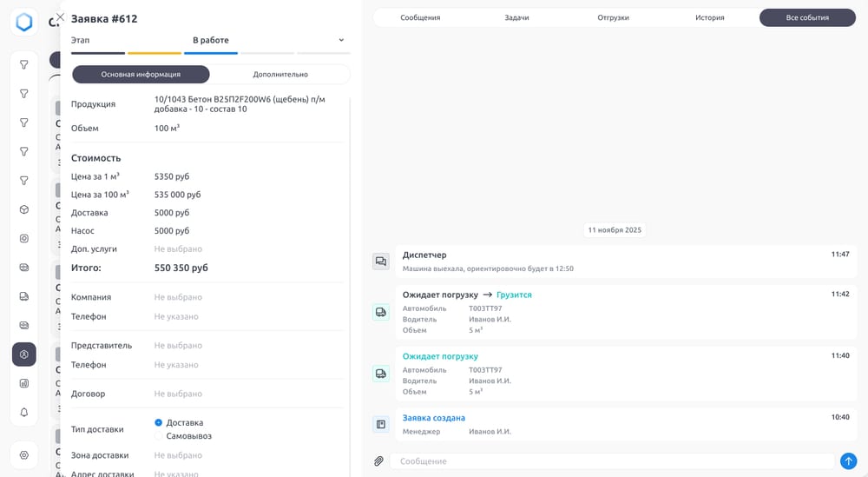Click the Заявка создана event link
The width and height of the screenshot is (868, 477).
pos(433,418)
